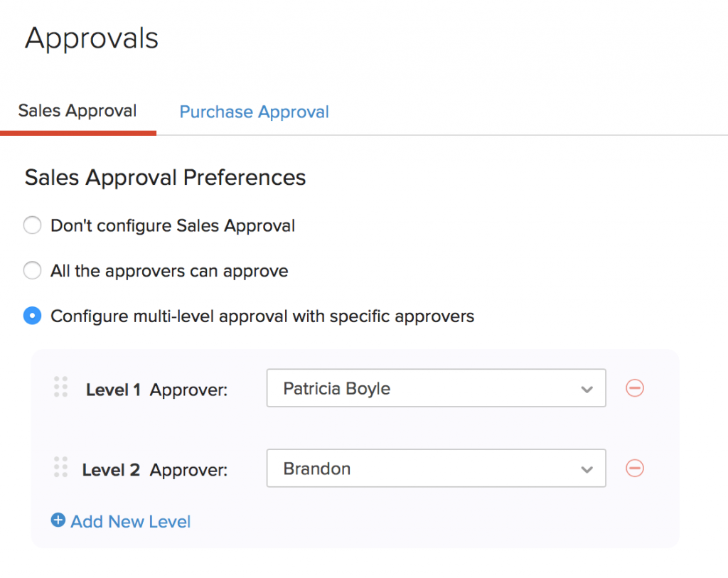The width and height of the screenshot is (728, 578).
Task: Click the chevron in Brandon dropdown
Action: (587, 469)
